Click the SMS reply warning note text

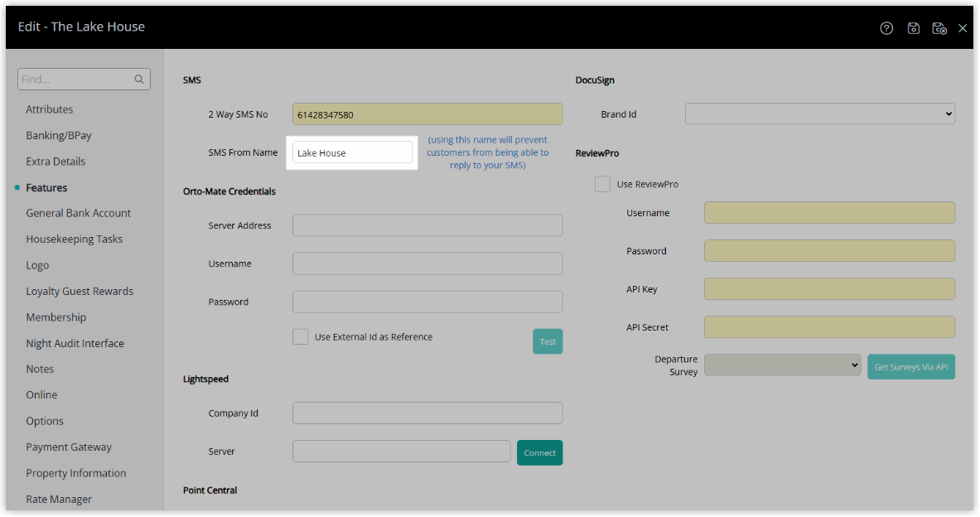(x=487, y=152)
